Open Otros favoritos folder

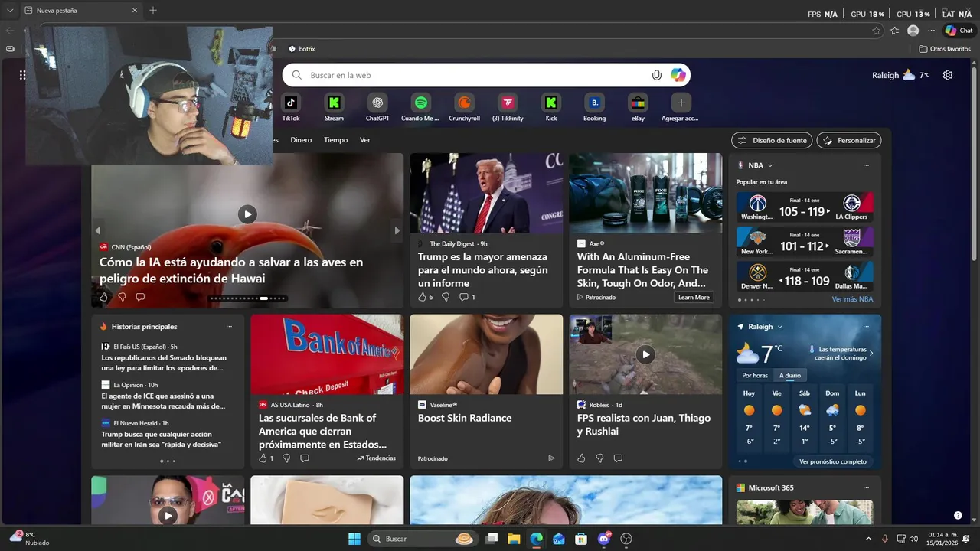pos(945,49)
